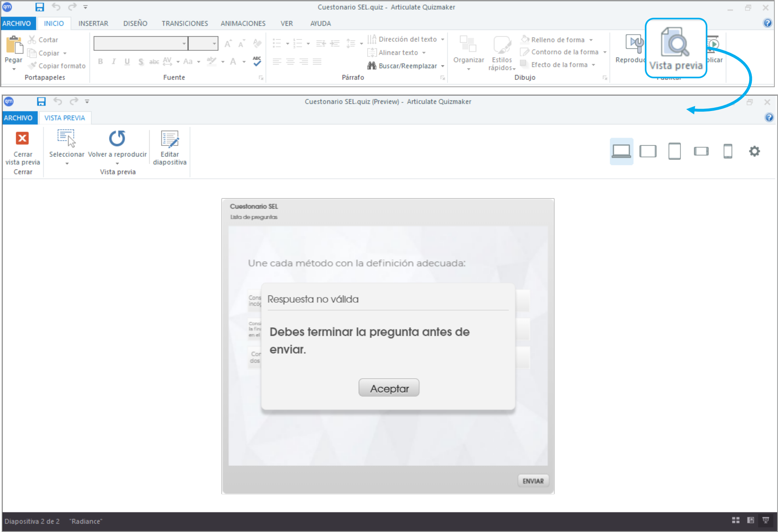Click the increase indent icon
Screen dimensions: 778x532
click(335, 43)
